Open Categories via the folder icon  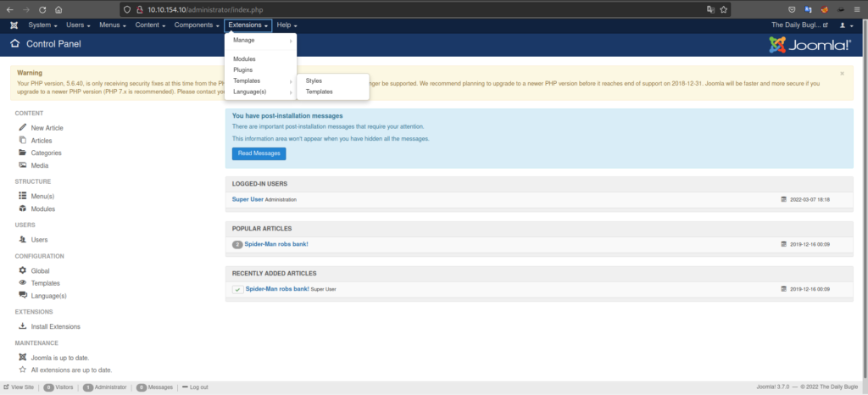pyautogui.click(x=22, y=153)
